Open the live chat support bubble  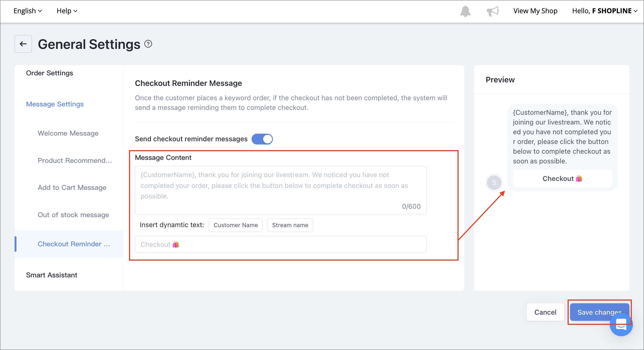click(621, 325)
